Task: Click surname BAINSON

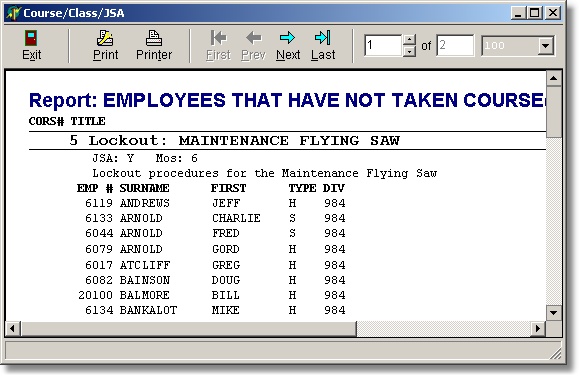Action: 145,281
